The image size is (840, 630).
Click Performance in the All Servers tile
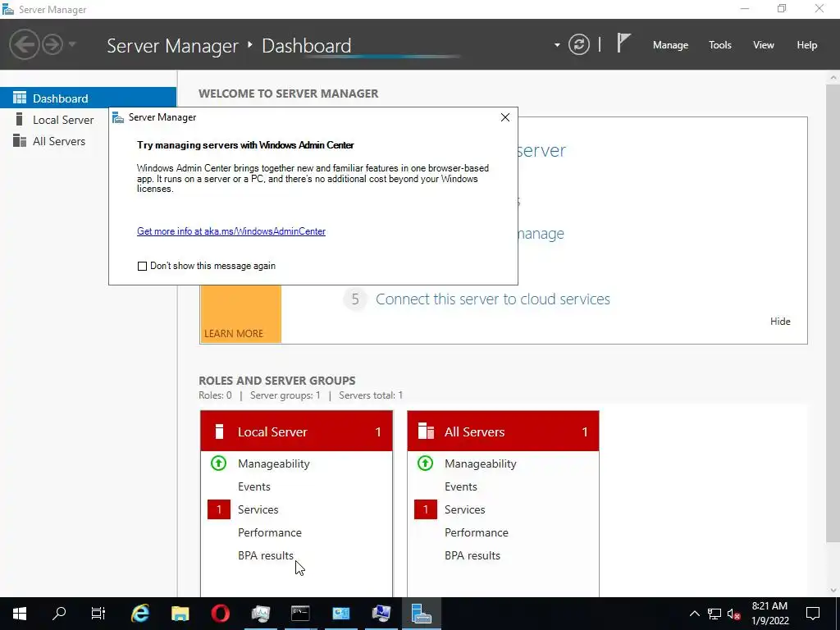pyautogui.click(x=477, y=532)
